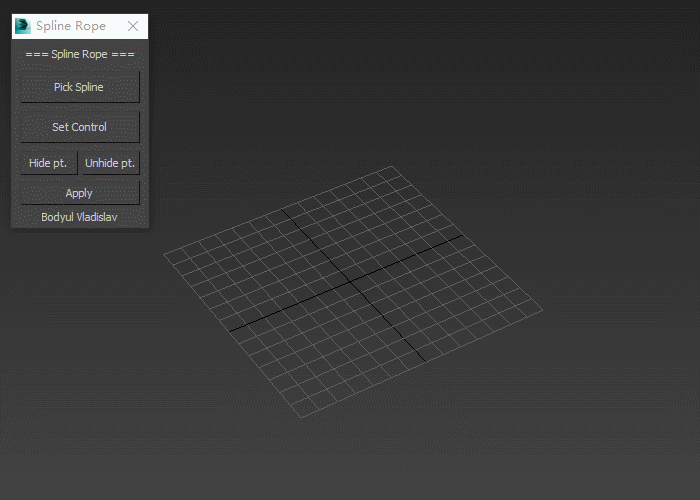700x500 pixels.
Task: Click the 3ds Max icon in title bar
Action: 23,26
